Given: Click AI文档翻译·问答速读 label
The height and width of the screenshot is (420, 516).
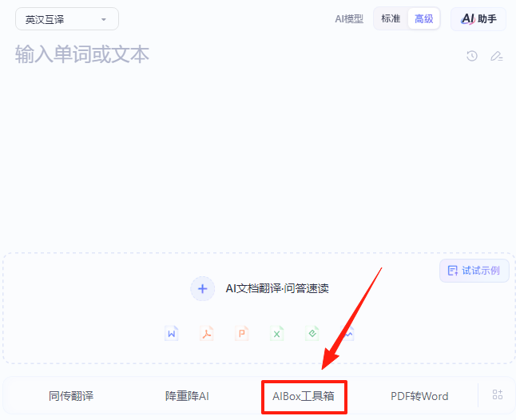Looking at the screenshot, I should coord(277,288).
